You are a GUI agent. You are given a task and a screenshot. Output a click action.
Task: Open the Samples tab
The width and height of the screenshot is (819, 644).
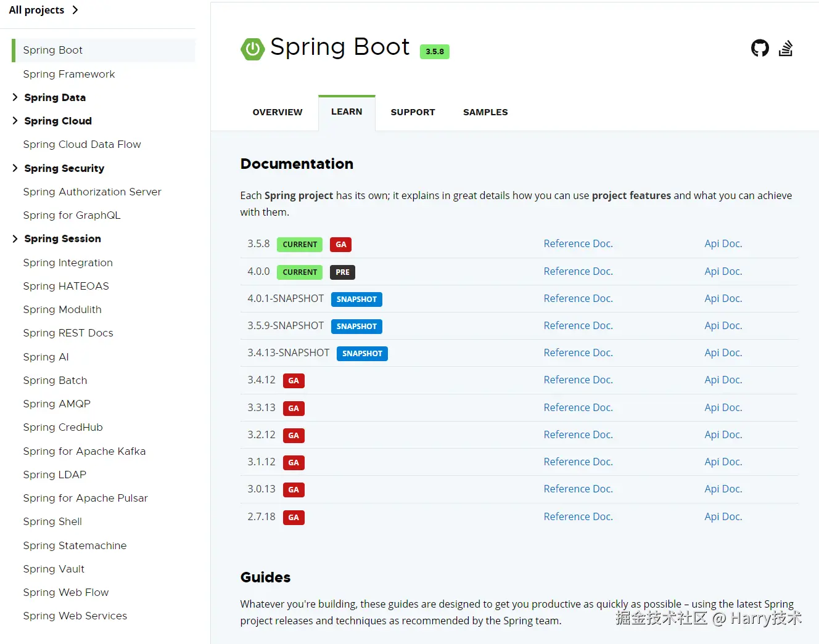(485, 112)
